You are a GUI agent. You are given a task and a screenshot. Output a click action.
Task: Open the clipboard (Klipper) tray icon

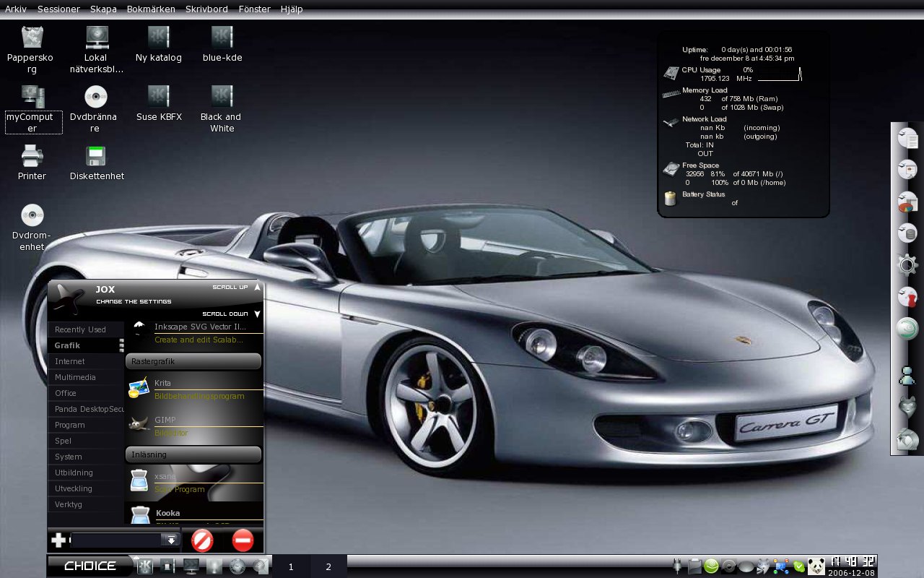pyautogui.click(x=694, y=566)
